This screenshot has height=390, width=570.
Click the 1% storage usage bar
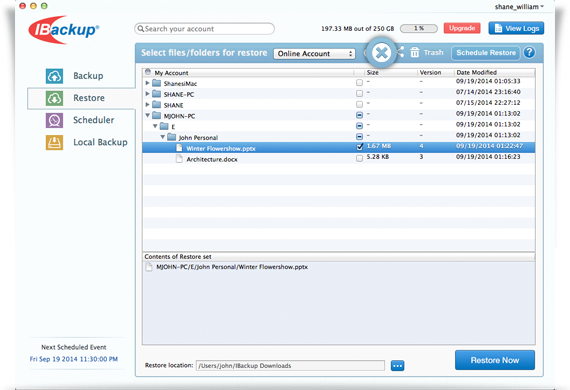[419, 28]
